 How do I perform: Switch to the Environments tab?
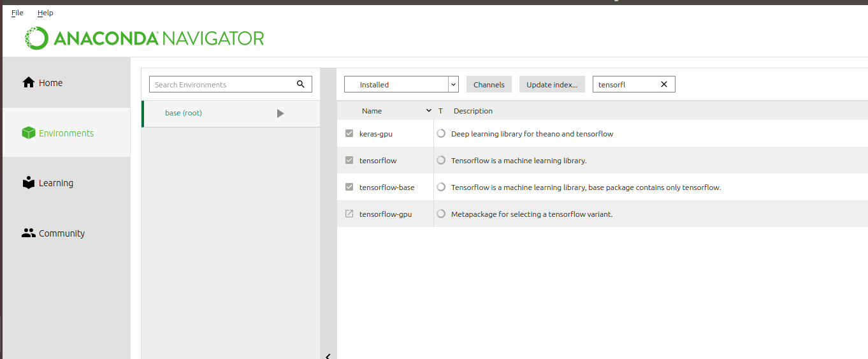point(66,133)
